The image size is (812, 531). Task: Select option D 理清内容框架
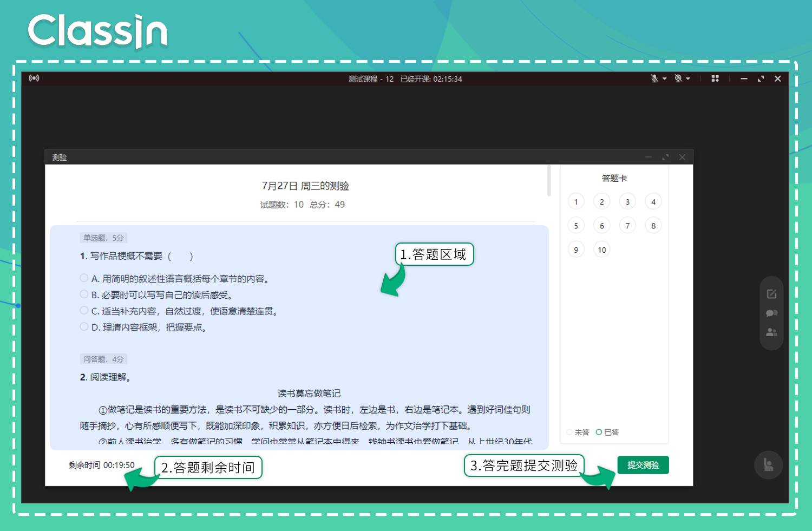tap(84, 327)
